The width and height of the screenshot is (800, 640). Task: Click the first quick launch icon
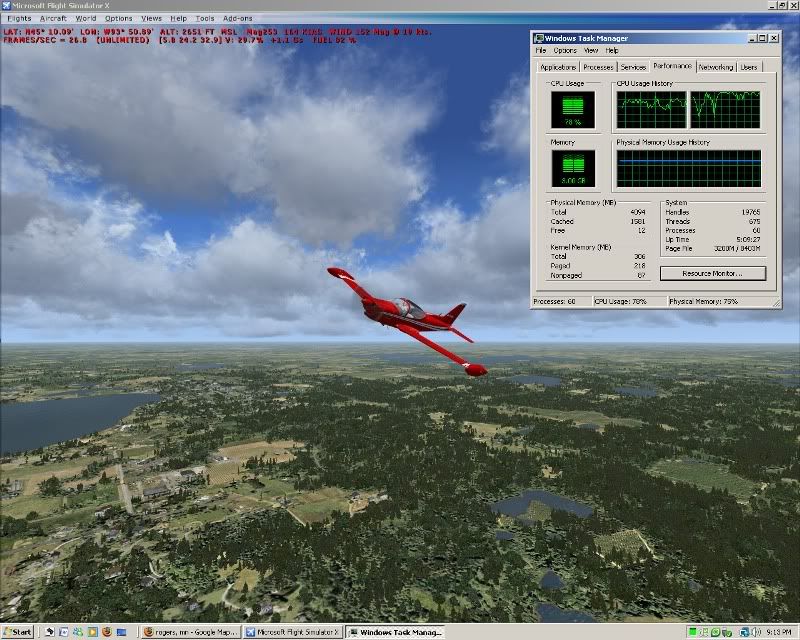coord(49,632)
